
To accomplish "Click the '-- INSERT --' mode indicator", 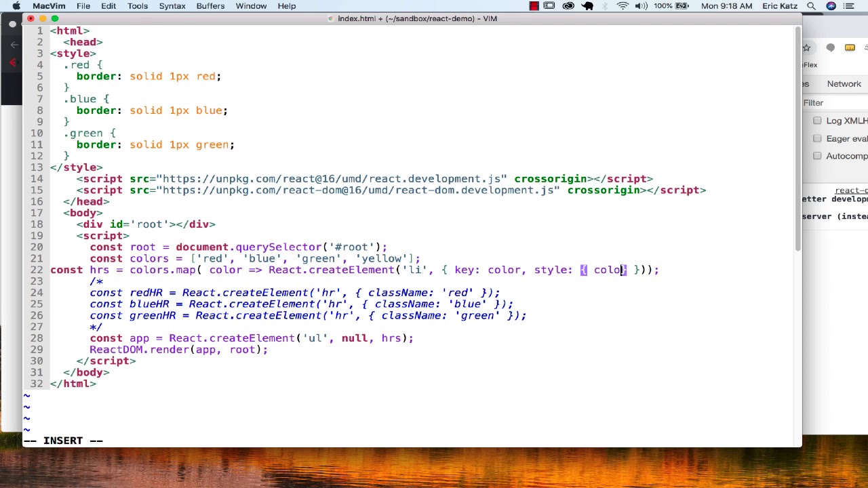I will pyautogui.click(x=63, y=441).
